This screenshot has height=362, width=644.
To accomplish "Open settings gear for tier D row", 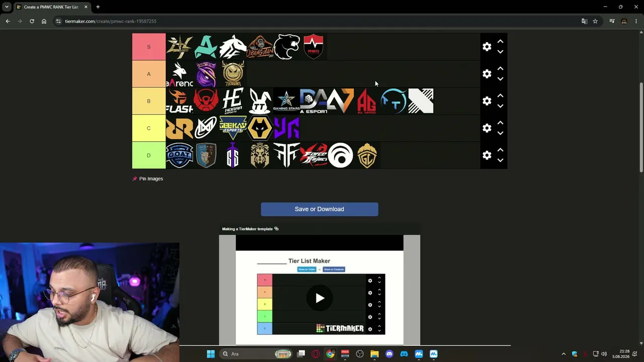I will click(487, 155).
